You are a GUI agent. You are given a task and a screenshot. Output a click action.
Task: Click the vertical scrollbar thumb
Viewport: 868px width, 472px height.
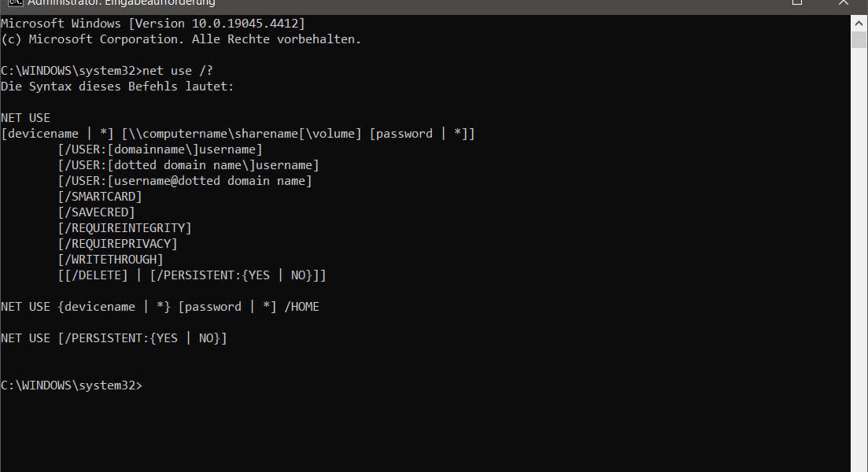click(859, 40)
